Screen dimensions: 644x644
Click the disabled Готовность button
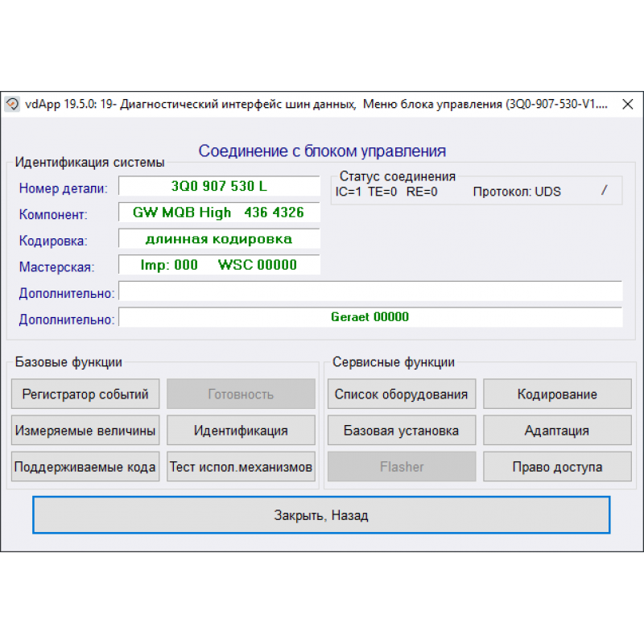[x=240, y=394]
